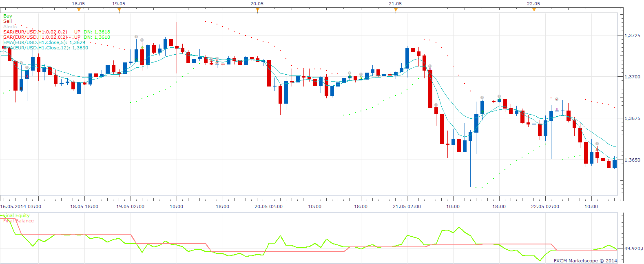This screenshot has height=264, width=644.
Task: Click the 1,3675 price axis label
Action: pyautogui.click(x=633, y=118)
